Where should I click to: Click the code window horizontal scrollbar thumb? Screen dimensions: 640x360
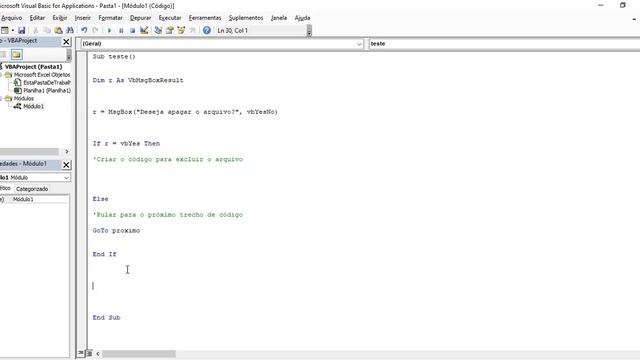(139, 353)
